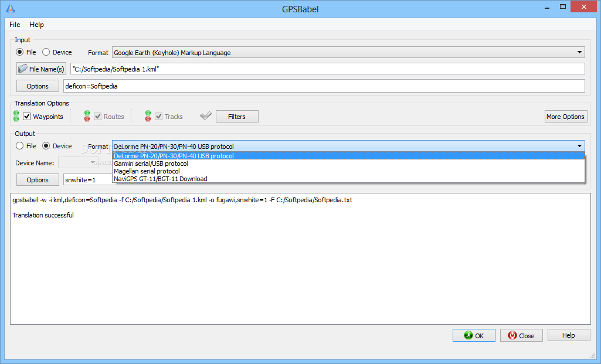Open the Device Name dropdown

[78, 162]
